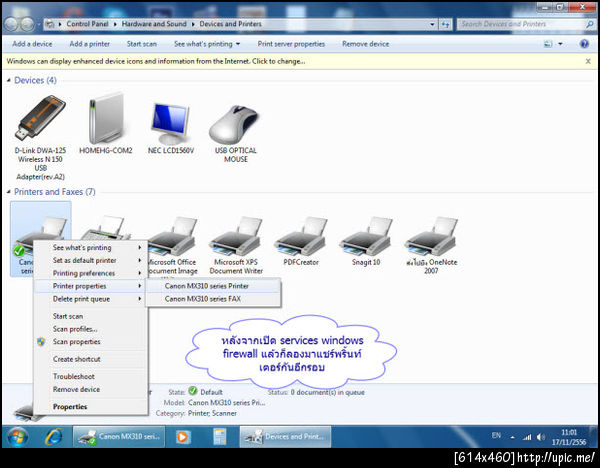
Task: Go forward with the Forward arrow button
Action: click(27, 24)
